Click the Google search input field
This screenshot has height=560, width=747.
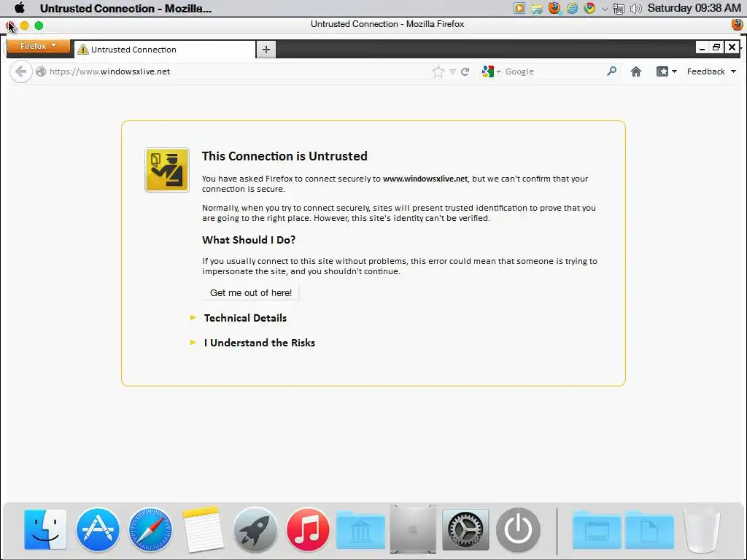[553, 71]
